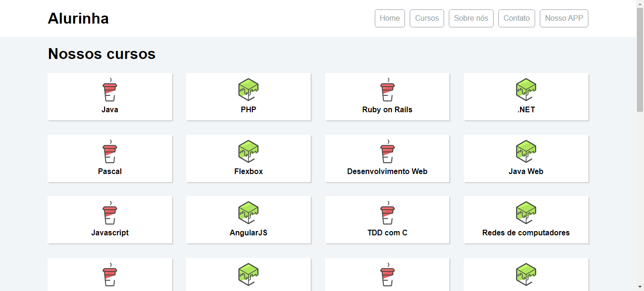The width and height of the screenshot is (644, 291).
Task: Select the Redes de computadores title
Action: pyautogui.click(x=526, y=233)
